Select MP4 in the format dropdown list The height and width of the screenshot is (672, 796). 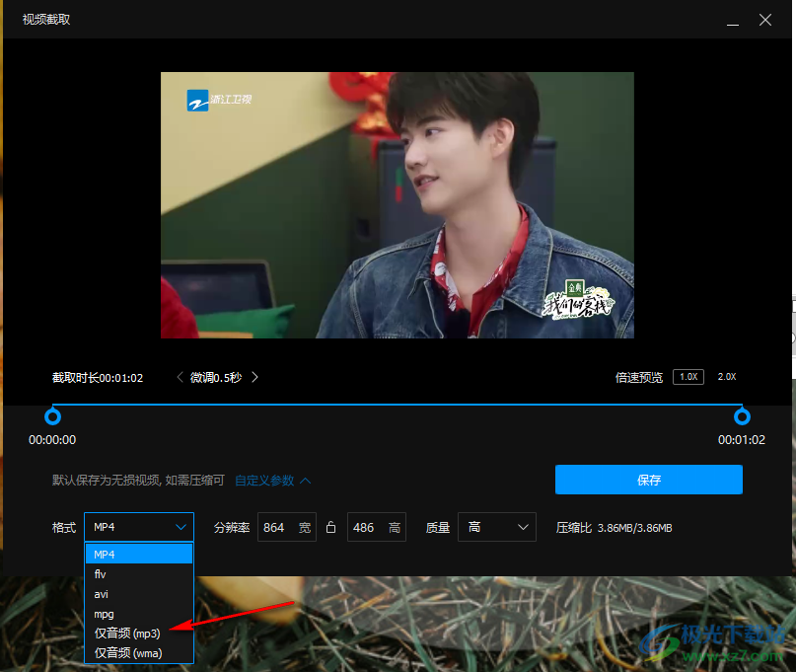click(139, 555)
